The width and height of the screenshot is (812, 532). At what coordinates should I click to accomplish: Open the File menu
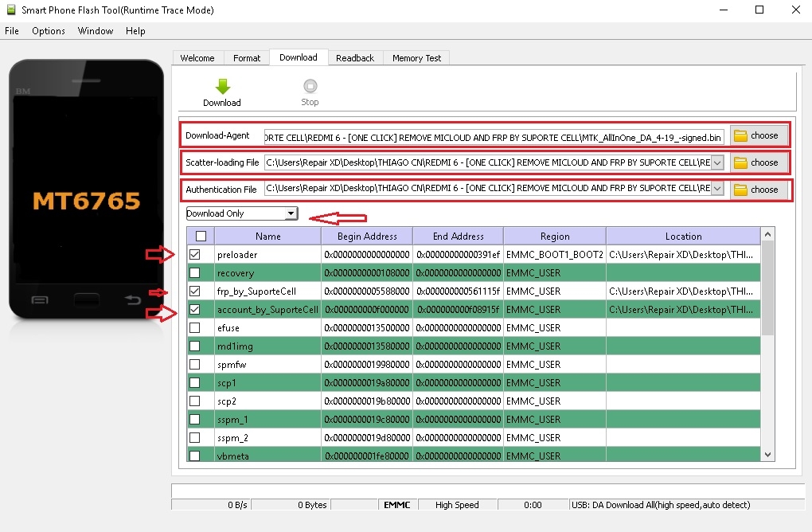pos(12,31)
